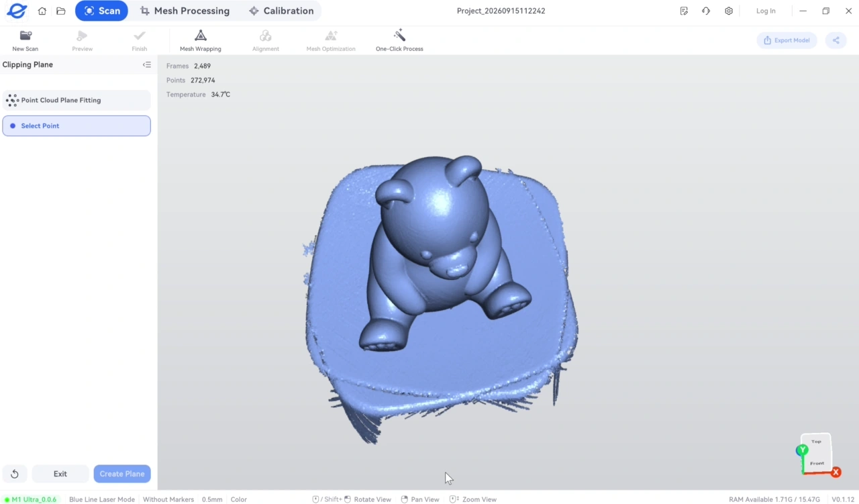Launch One-Click Process
The width and height of the screenshot is (859, 504).
click(x=399, y=40)
